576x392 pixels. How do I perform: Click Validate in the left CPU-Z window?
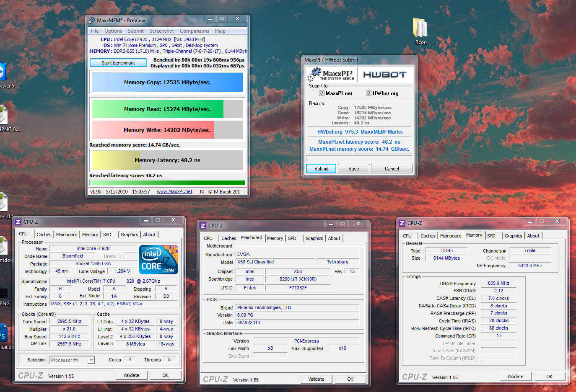tap(131, 375)
